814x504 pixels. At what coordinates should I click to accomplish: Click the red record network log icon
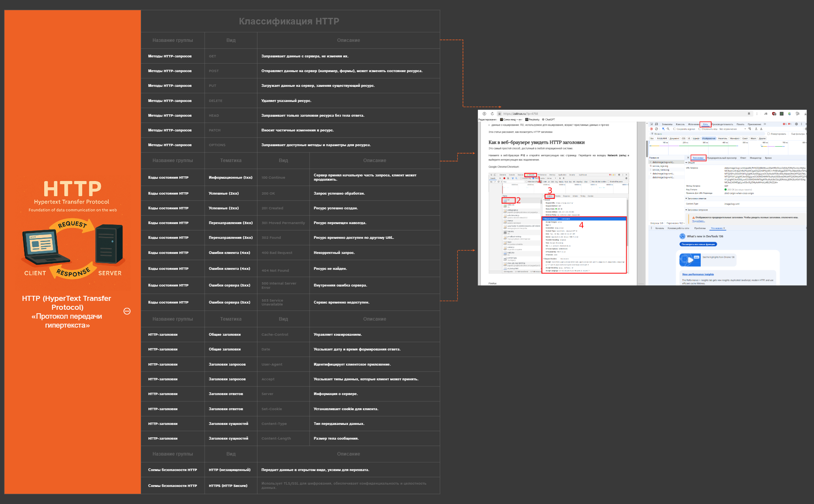652,129
